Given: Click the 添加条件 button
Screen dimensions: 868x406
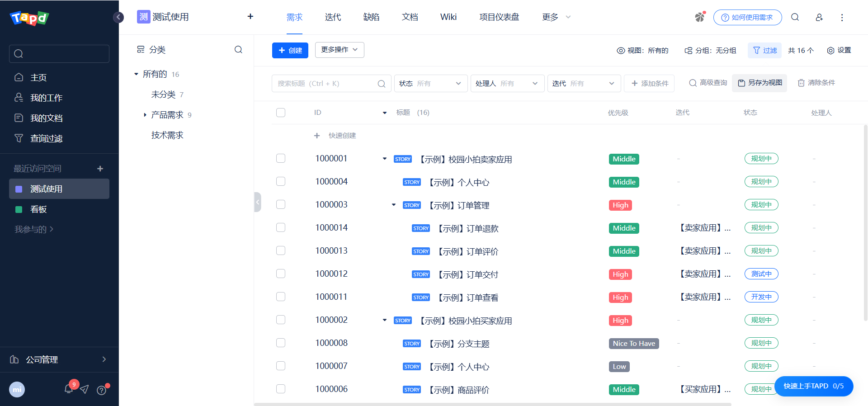Looking at the screenshot, I should coord(649,83).
